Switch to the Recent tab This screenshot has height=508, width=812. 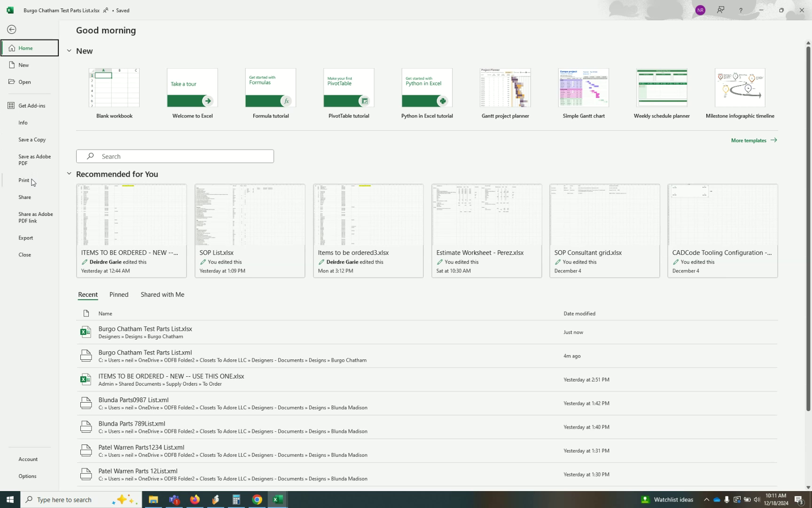[x=88, y=295]
